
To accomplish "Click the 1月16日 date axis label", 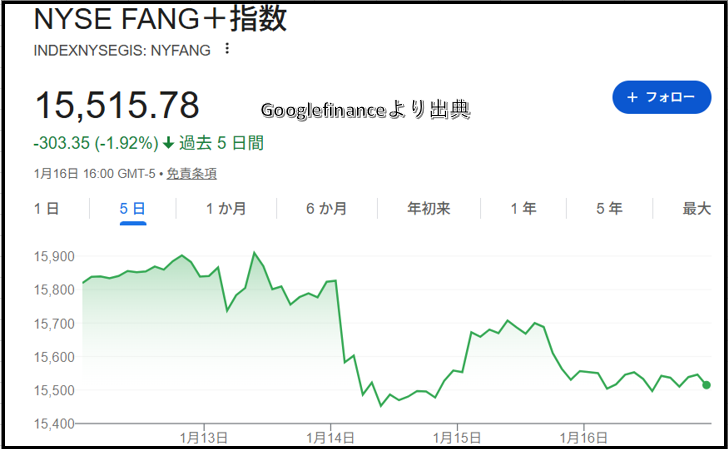I will (583, 437).
